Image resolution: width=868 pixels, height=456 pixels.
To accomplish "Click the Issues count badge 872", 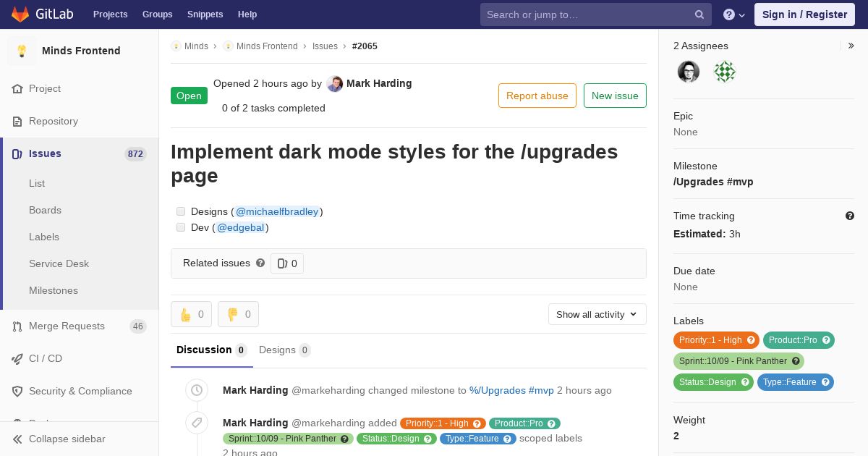I will click(x=135, y=154).
